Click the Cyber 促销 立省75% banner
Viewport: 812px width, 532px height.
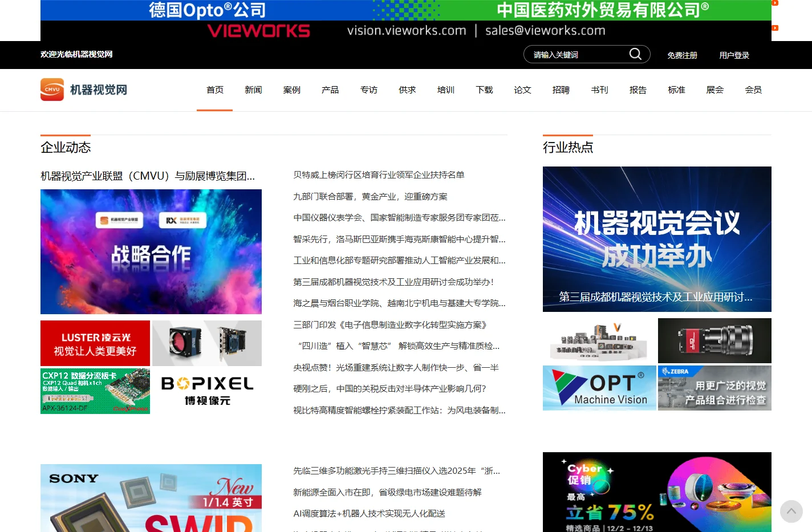pyautogui.click(x=657, y=492)
